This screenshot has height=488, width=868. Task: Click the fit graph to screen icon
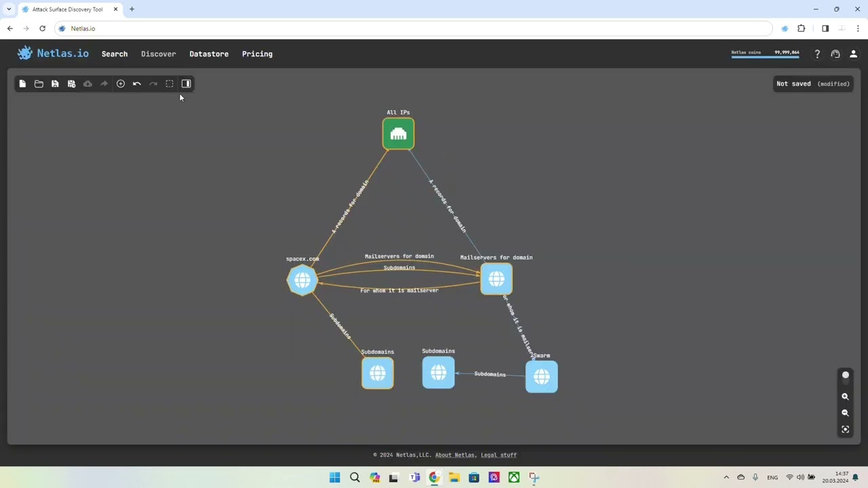[845, 429]
